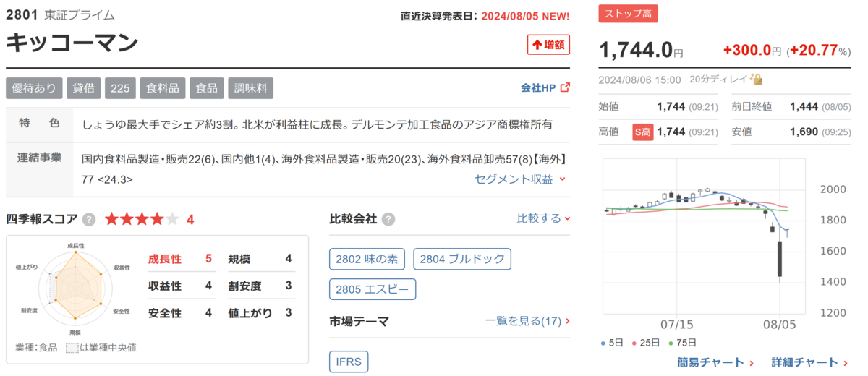Click the 成長性 score row
Image resolution: width=868 pixels, height=376 pixels.
click(180, 258)
